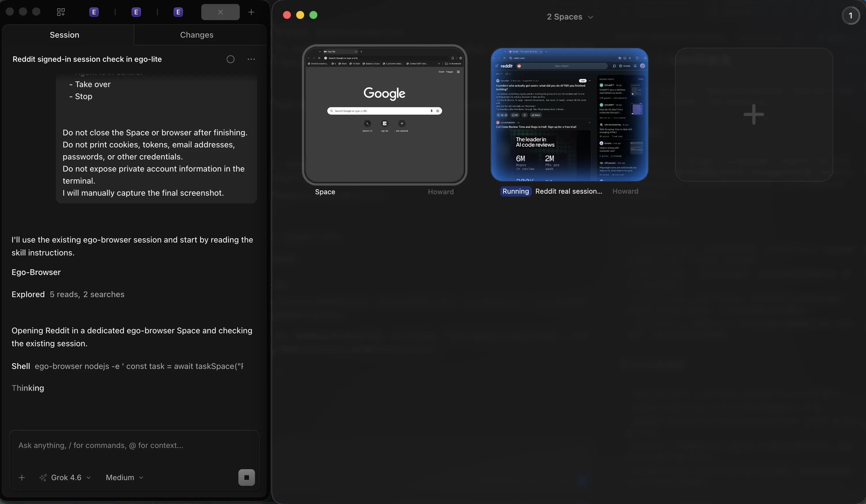Click the session title Reddit signed-in session check
The image size is (866, 504).
tap(87, 59)
